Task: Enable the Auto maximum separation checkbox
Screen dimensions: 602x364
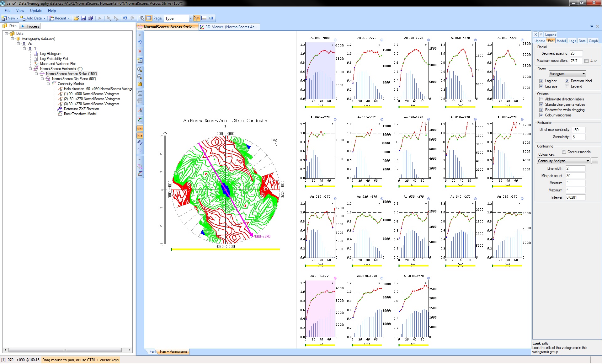Action: tap(586, 61)
